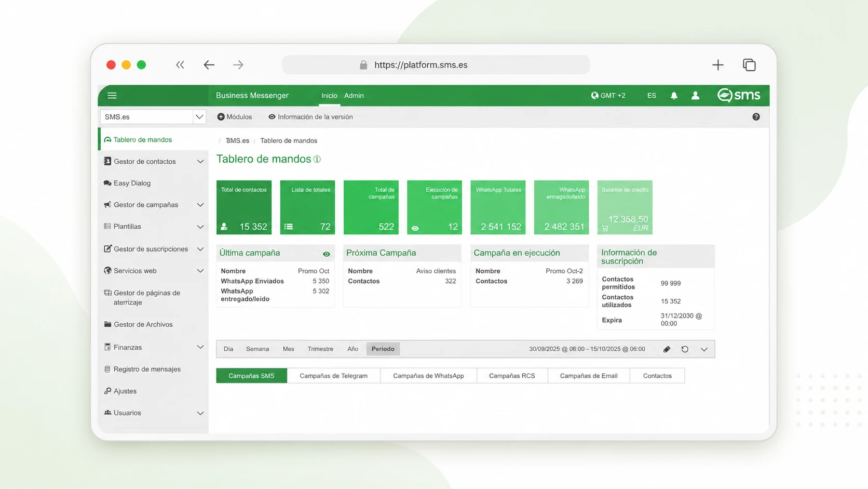Select the Inicio header tab

(x=329, y=96)
